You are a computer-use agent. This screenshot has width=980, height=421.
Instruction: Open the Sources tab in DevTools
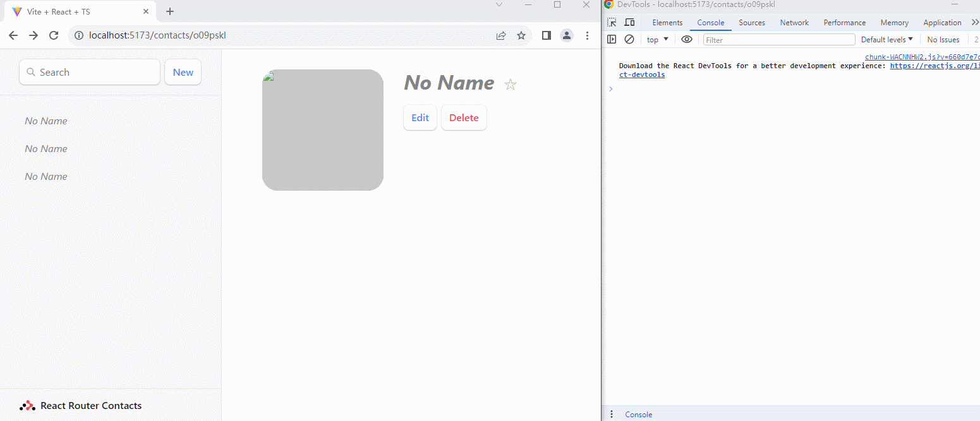pyautogui.click(x=752, y=22)
